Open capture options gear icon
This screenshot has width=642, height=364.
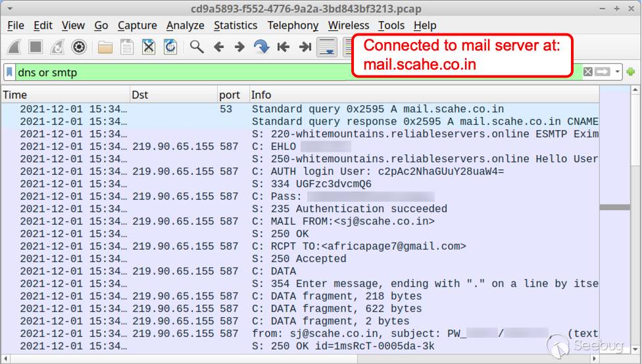[x=79, y=47]
